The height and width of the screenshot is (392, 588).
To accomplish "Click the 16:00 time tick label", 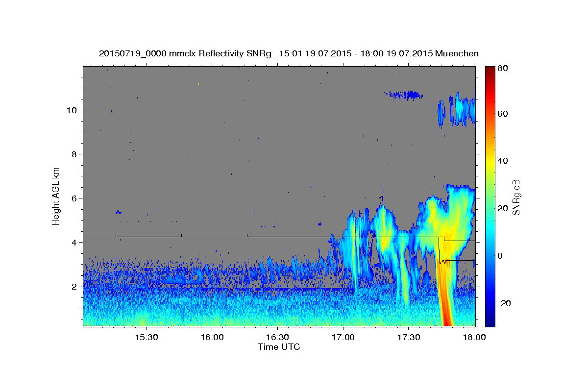I will click(212, 338).
